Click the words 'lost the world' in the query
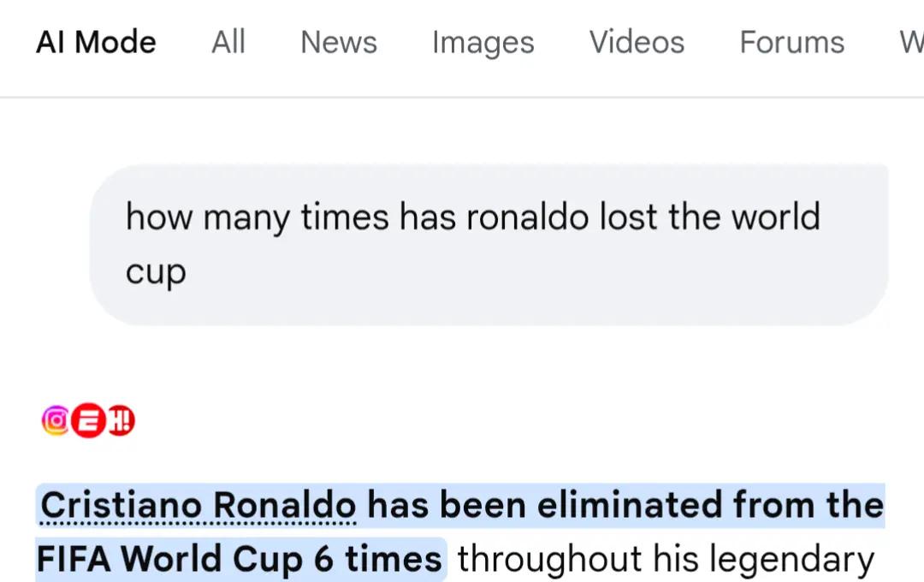The width and height of the screenshot is (924, 582). (x=709, y=217)
